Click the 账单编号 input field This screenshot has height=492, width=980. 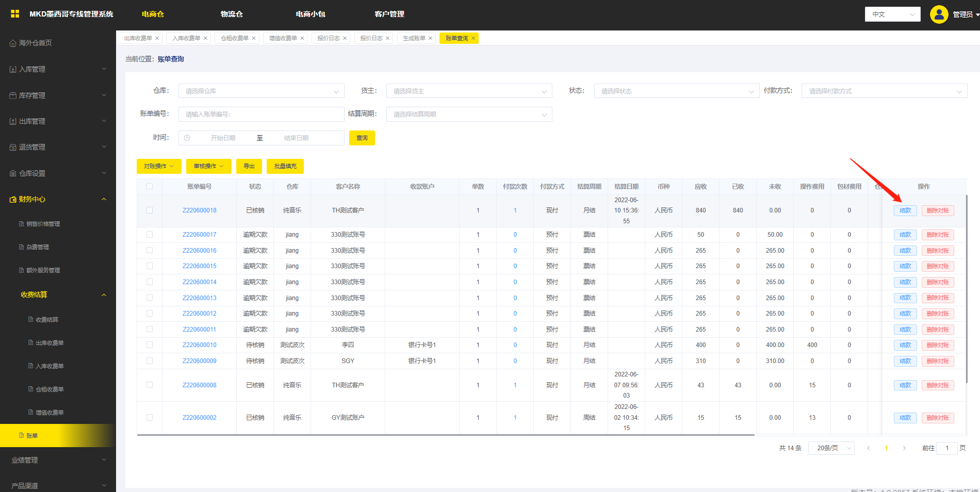(261, 114)
